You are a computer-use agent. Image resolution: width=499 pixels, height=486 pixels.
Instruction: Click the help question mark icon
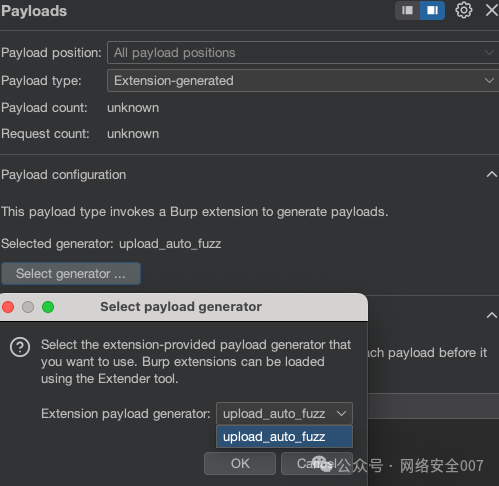[x=20, y=347]
